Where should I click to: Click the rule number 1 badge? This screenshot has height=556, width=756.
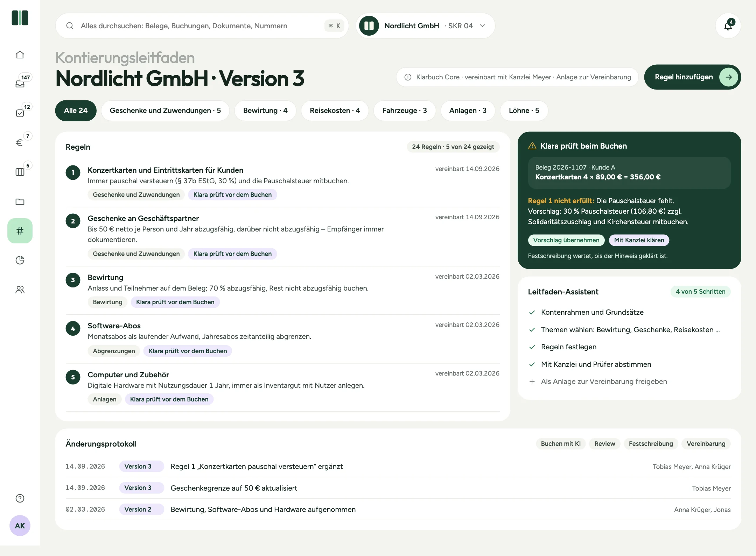pyautogui.click(x=73, y=172)
